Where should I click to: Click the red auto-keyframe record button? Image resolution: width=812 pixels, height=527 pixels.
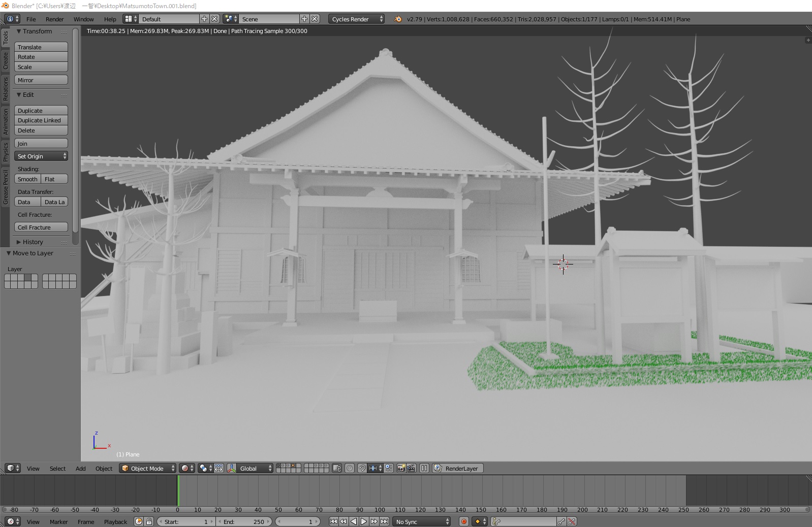[464, 521]
